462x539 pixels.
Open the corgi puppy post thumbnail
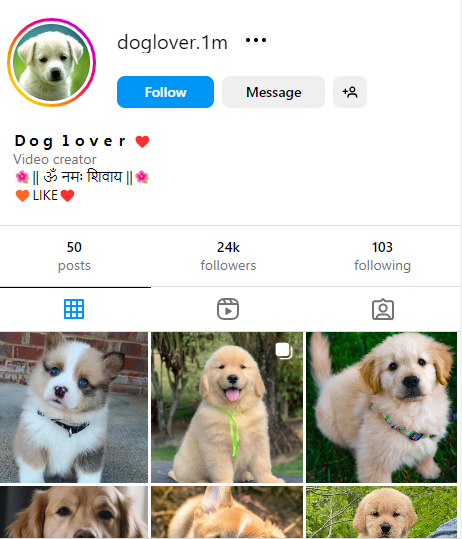coord(74,407)
